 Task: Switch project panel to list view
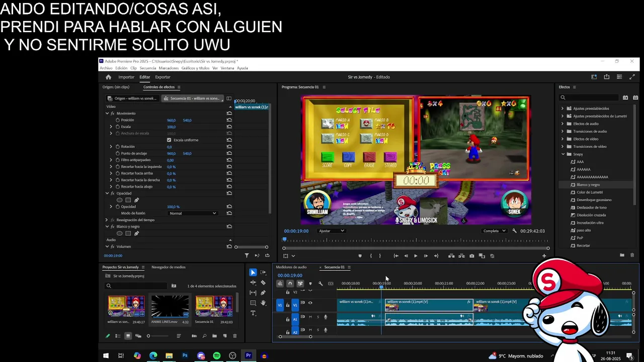(118, 336)
